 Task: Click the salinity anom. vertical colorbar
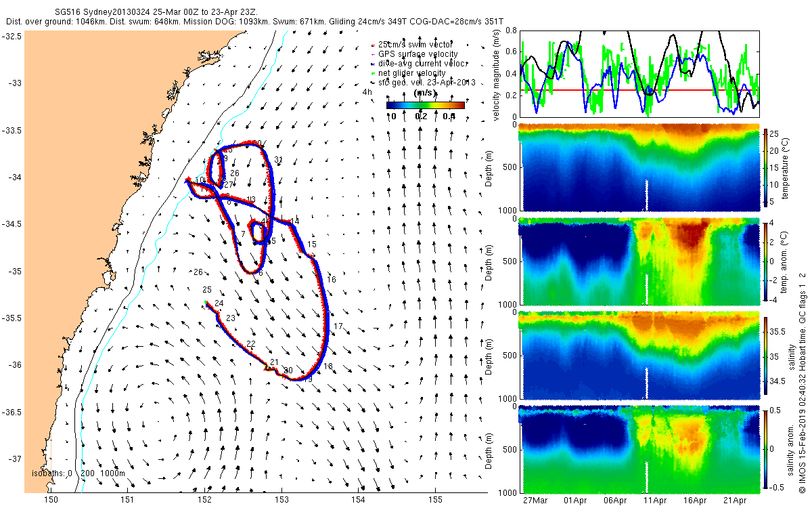pyautogui.click(x=767, y=448)
